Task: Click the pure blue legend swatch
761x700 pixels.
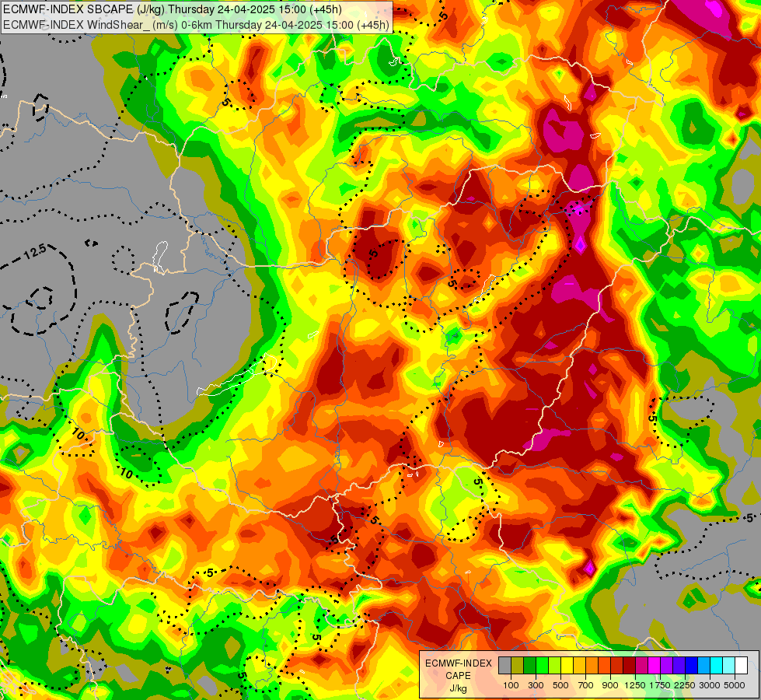Action: click(x=691, y=665)
